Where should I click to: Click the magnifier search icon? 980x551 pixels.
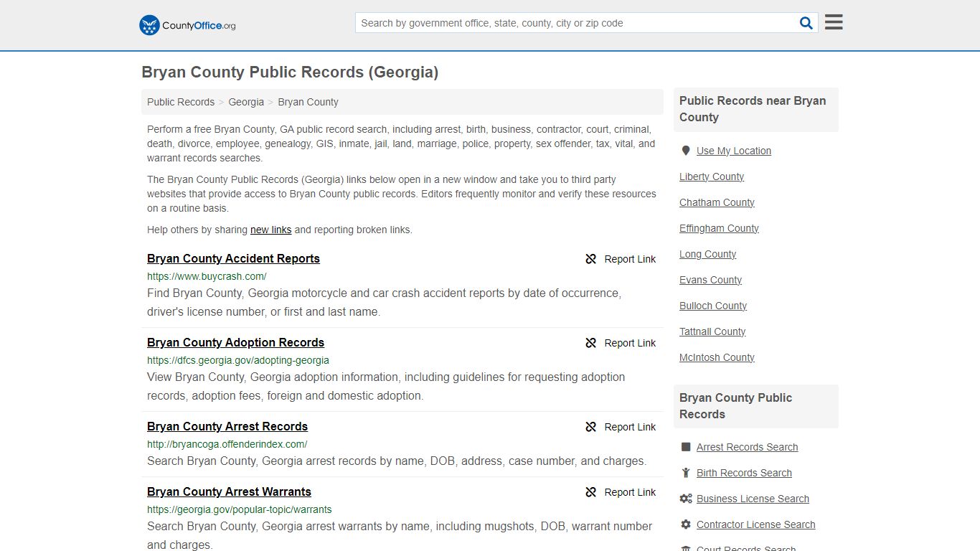(806, 23)
